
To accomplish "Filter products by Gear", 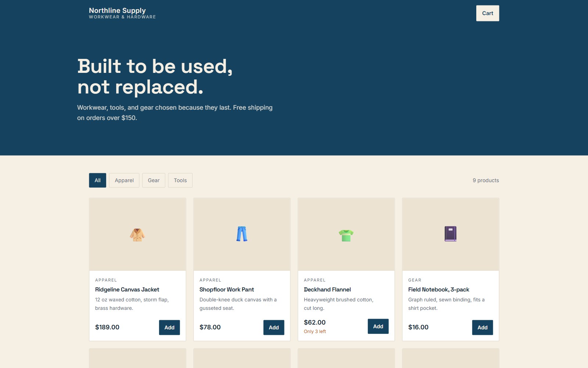I will point(154,180).
